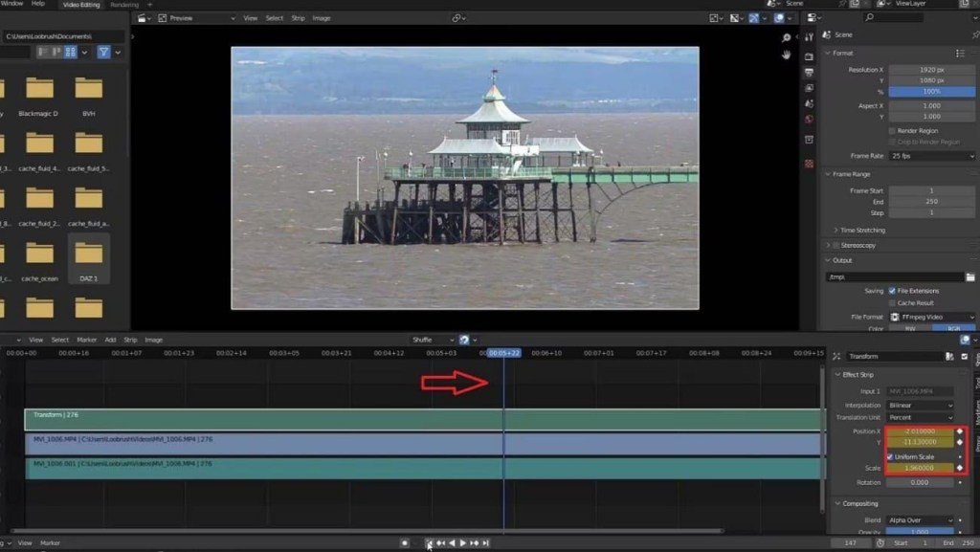Click the play forward button
Screen dimensions: 980x552
pyautogui.click(x=462, y=543)
